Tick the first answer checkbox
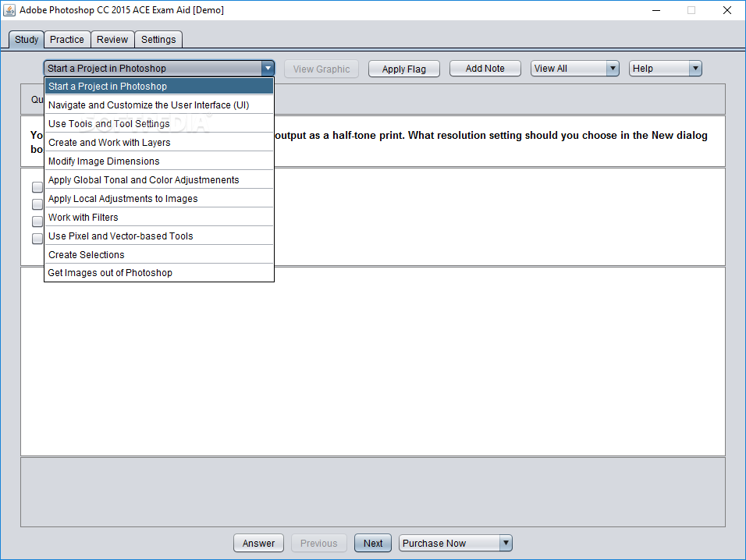The width and height of the screenshot is (746, 560). pos(37,187)
